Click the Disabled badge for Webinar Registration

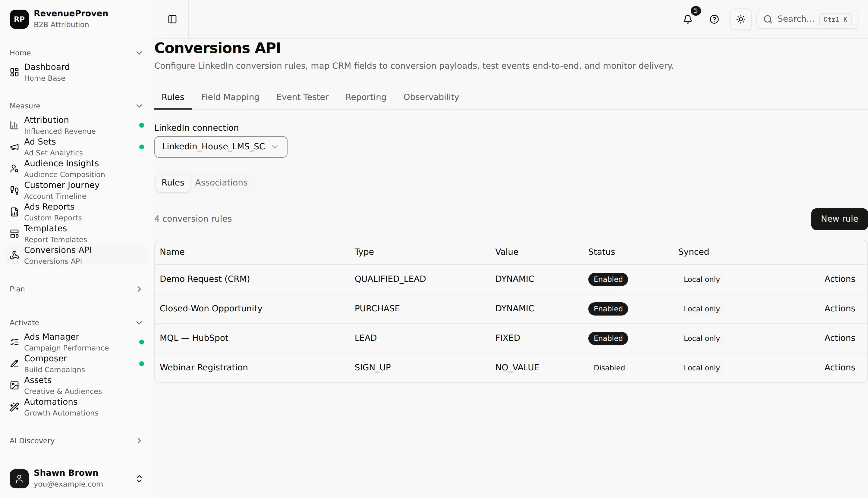pyautogui.click(x=609, y=368)
